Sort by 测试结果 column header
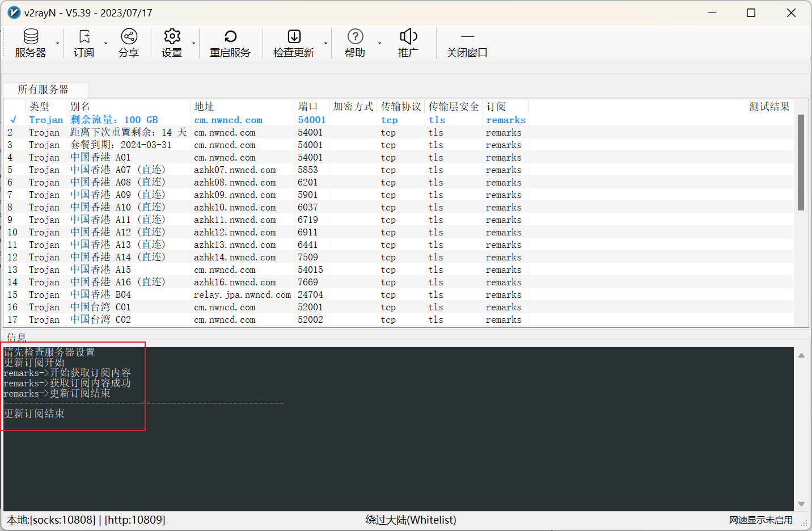The image size is (812, 531). pos(769,107)
